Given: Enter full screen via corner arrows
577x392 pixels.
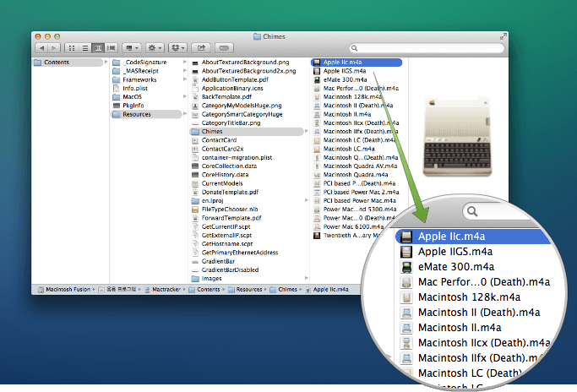Looking at the screenshot, I should (503, 36).
